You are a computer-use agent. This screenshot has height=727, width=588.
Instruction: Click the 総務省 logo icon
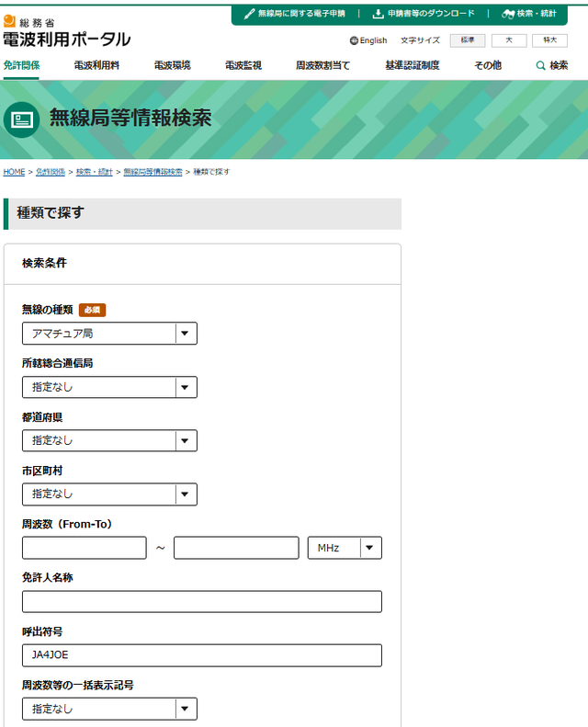9,21
